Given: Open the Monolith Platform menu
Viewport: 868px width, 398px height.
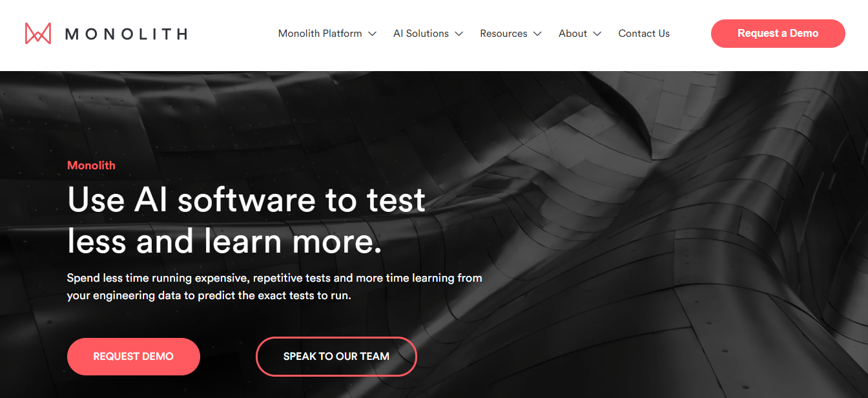Looking at the screenshot, I should 320,34.
